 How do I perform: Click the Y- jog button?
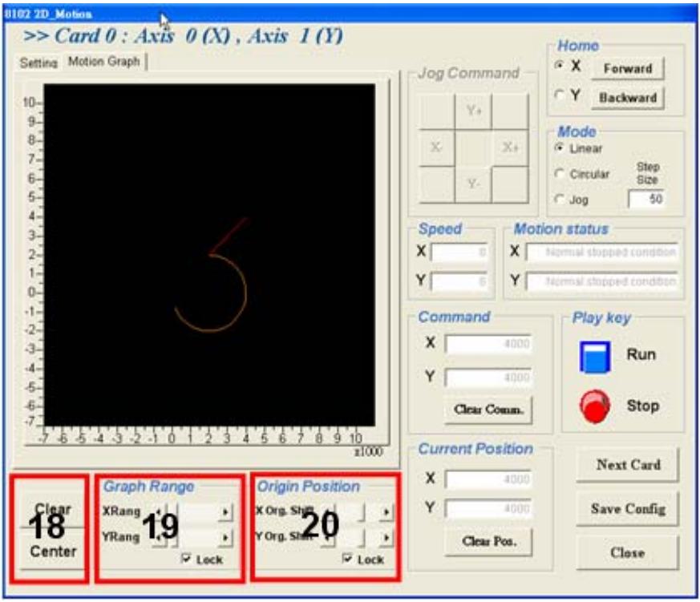pos(473,184)
